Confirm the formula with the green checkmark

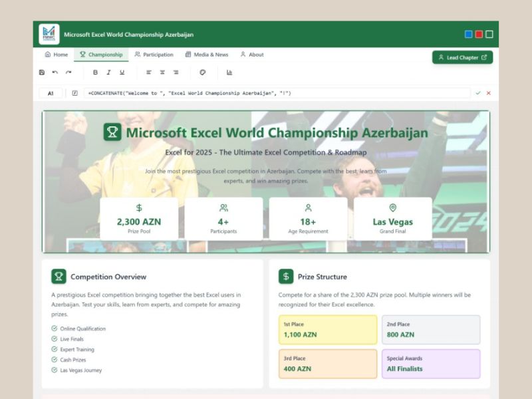click(x=479, y=93)
